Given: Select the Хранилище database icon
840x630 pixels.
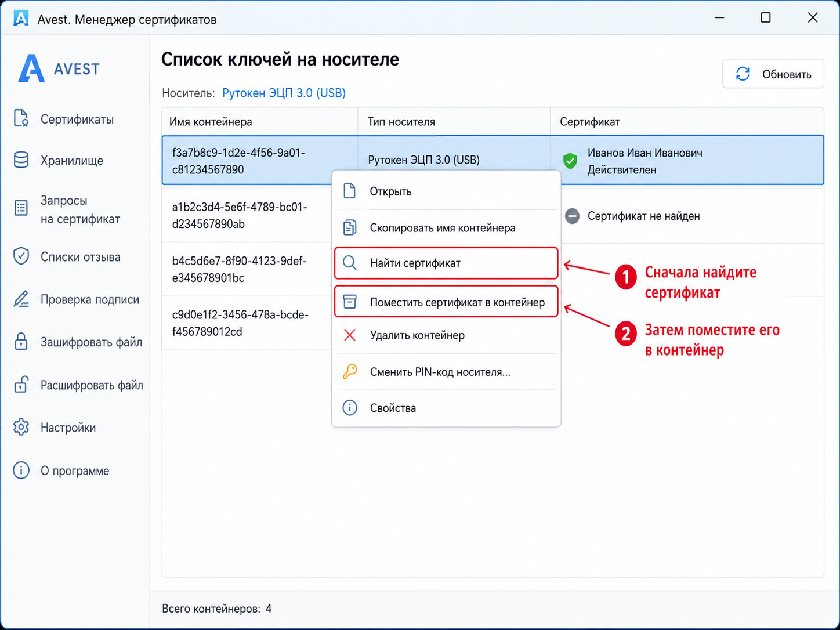Looking at the screenshot, I should 21,160.
